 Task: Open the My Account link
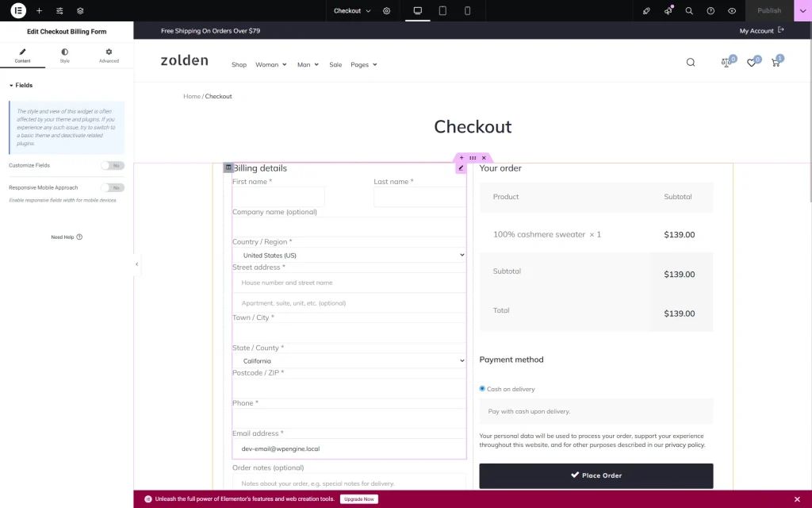click(756, 31)
